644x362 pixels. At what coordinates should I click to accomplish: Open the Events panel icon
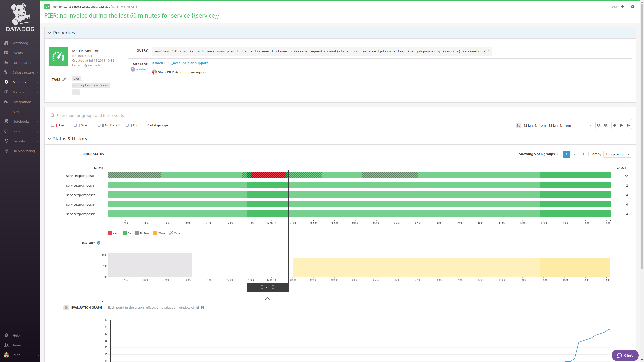pos(6,53)
